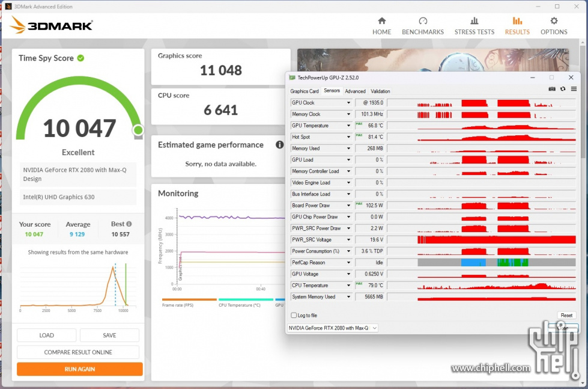588x389 pixels.
Task: Click the orange RUN AGAIN button
Action: 79,369
